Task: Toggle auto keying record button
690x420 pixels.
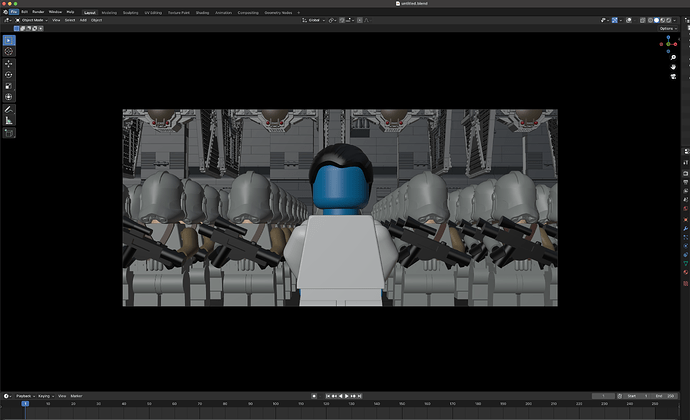Action: pos(314,396)
